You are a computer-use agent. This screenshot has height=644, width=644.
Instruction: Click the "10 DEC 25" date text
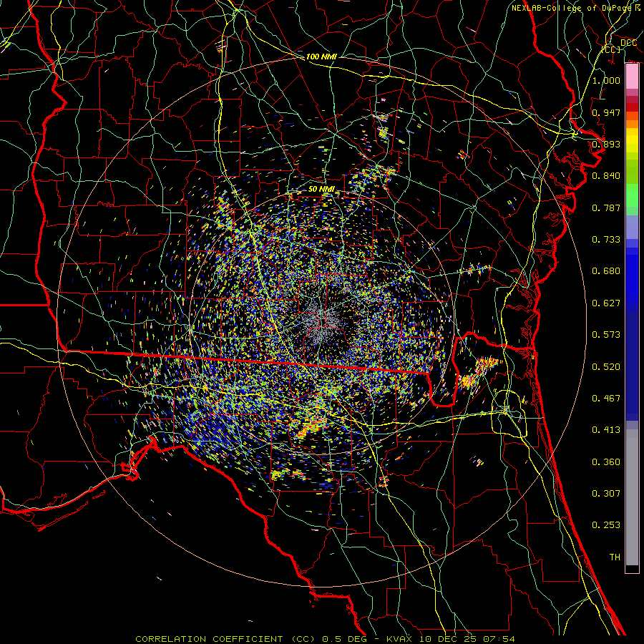point(449,639)
